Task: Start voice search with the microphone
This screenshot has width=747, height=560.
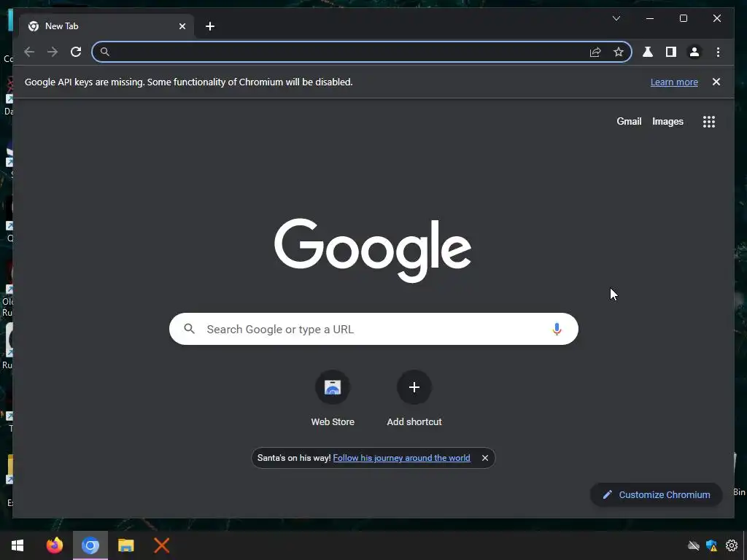Action: 557,329
